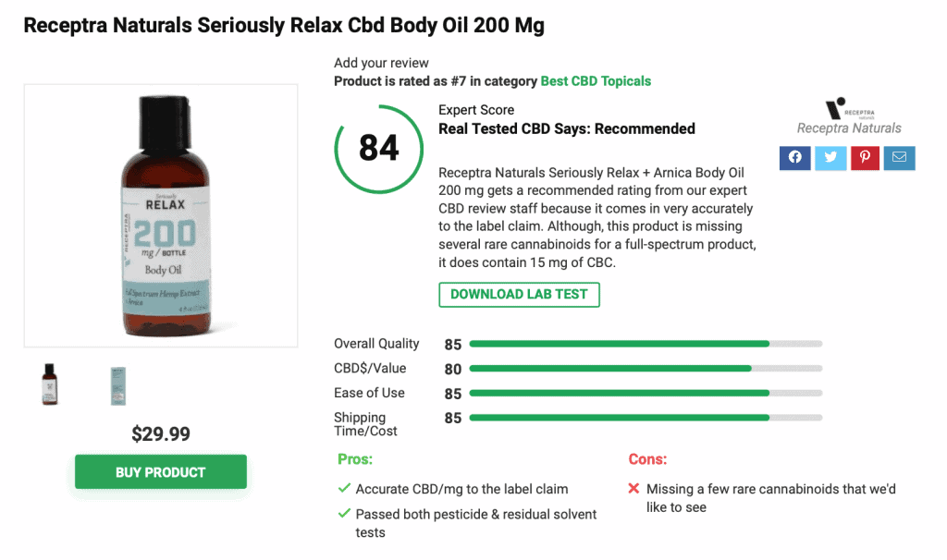Click the green checkmark beside the accuracy pro

pyautogui.click(x=342, y=488)
